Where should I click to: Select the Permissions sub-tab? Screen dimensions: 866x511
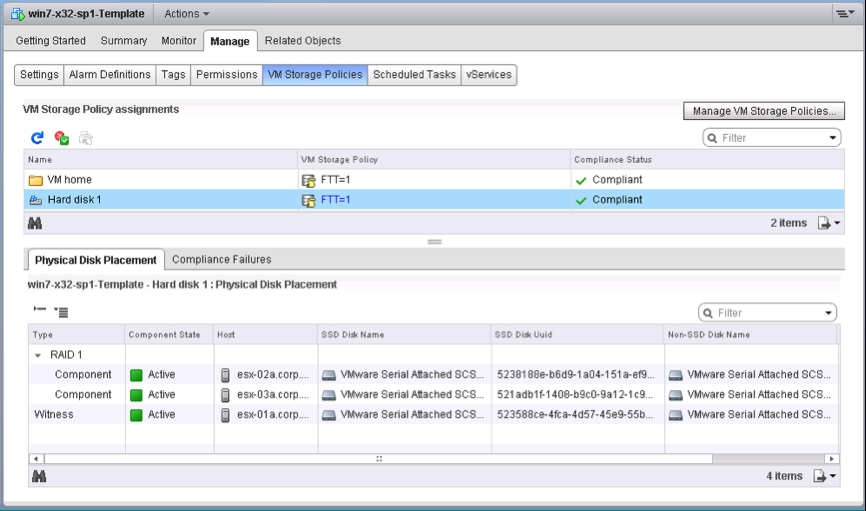226,75
